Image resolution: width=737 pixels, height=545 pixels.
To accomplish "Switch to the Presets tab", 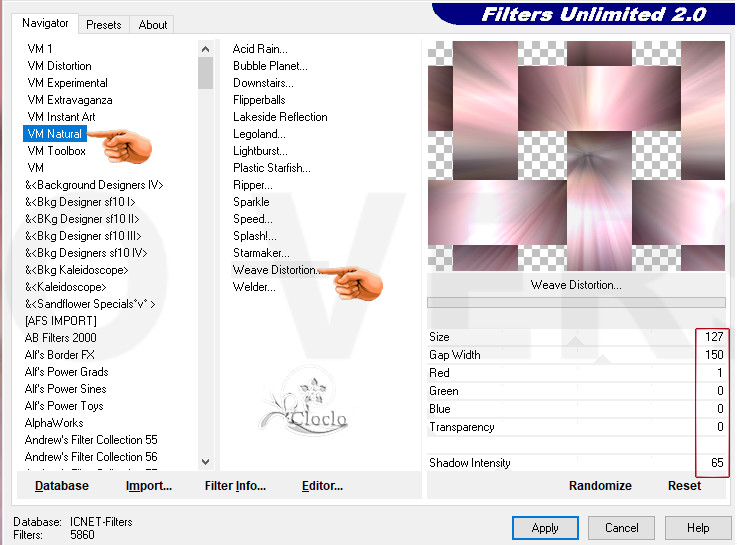I will [103, 25].
